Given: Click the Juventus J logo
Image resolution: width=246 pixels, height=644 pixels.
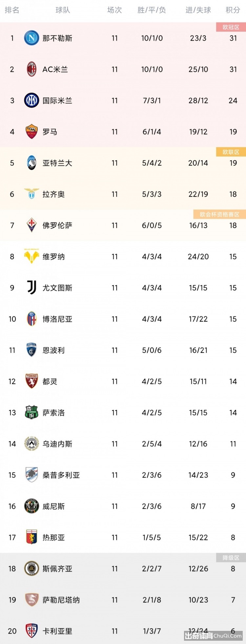Looking at the screenshot, I should coord(32,288).
